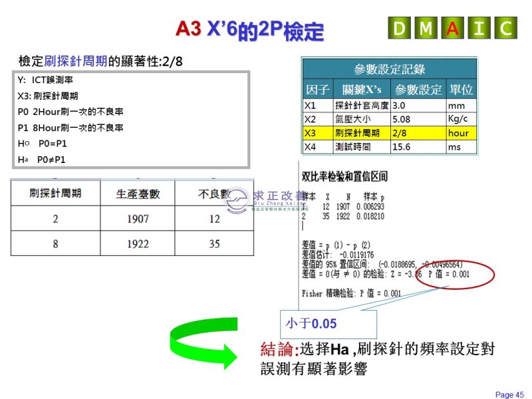The height and width of the screenshot is (399, 532).
Task: Select the M phase box
Action: pos(426,28)
